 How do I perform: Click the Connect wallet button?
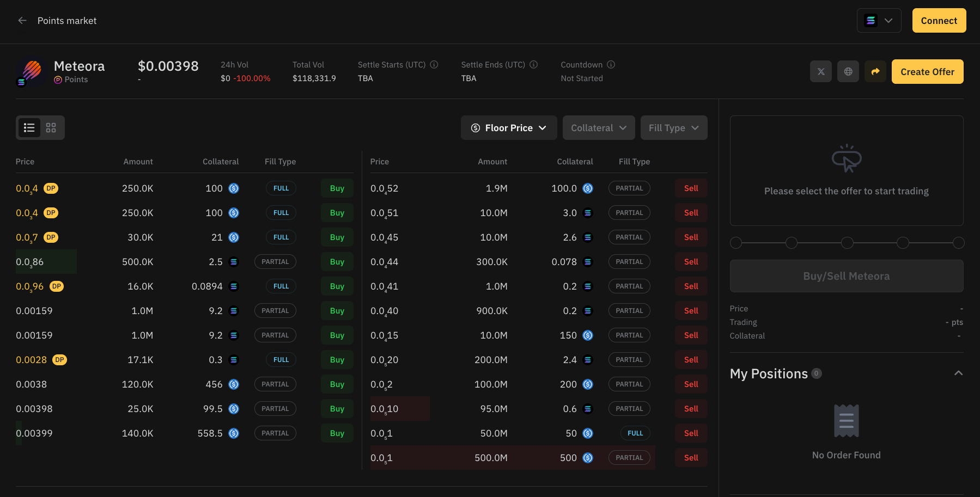(x=939, y=21)
